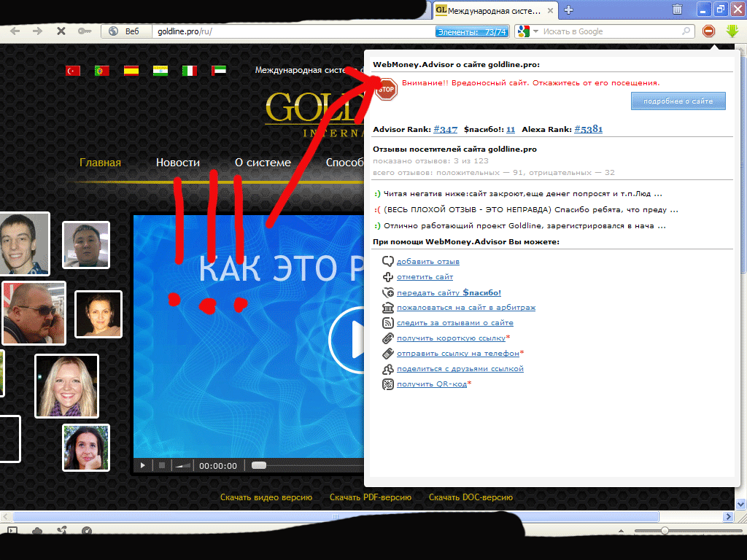Viewport: 747px width, 560px height.
Task: Click the address field goldline.pro/ru/
Action: click(293, 31)
